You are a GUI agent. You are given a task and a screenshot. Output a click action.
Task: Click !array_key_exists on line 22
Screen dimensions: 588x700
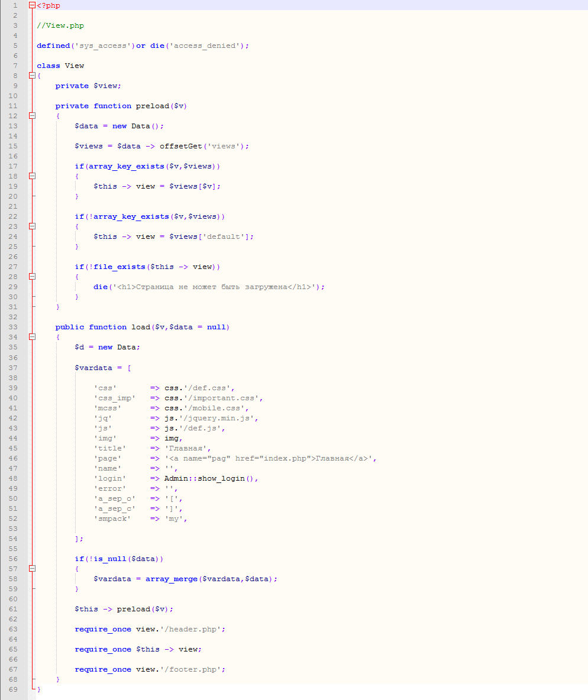(129, 216)
